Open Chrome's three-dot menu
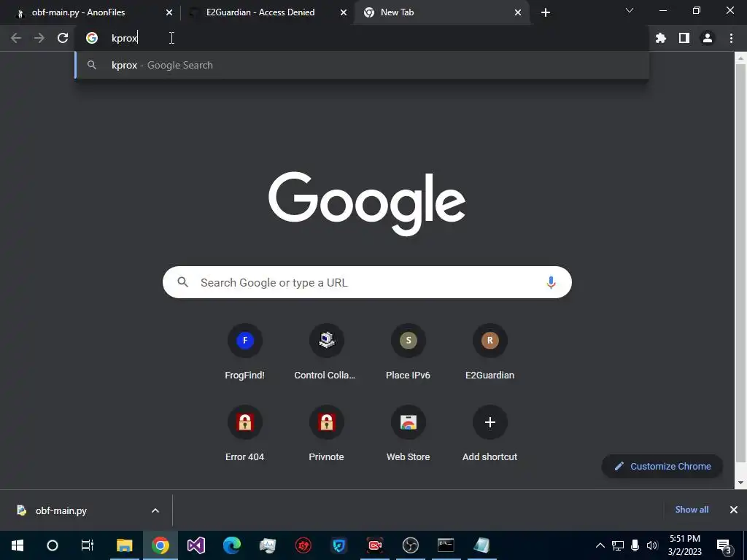This screenshot has width=747, height=560. click(x=731, y=38)
